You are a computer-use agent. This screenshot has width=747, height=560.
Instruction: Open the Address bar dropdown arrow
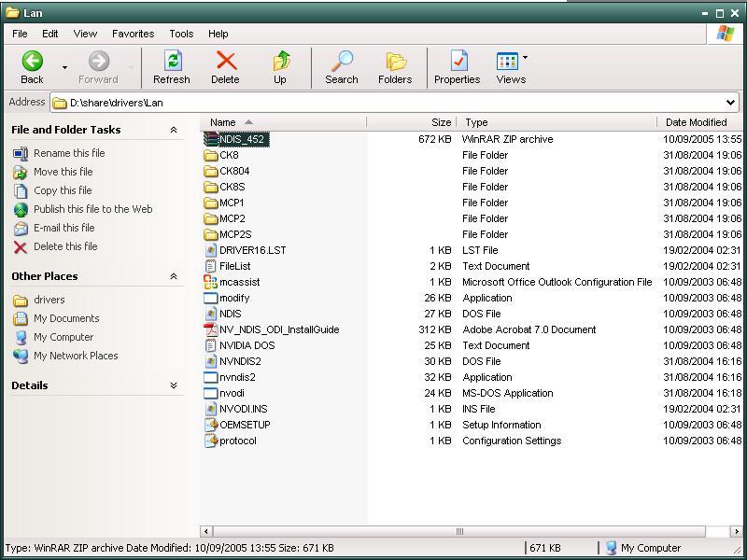click(x=729, y=103)
